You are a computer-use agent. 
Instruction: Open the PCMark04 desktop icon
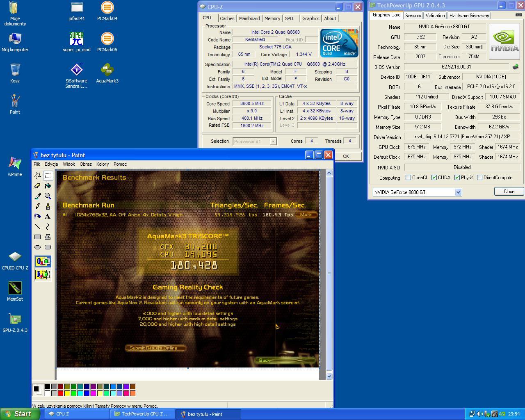(x=107, y=11)
